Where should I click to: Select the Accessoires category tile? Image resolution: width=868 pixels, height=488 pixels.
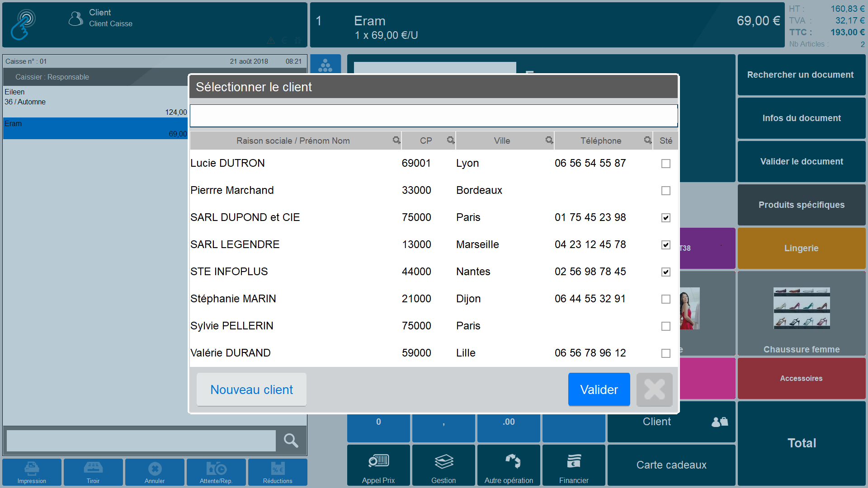pyautogui.click(x=802, y=379)
